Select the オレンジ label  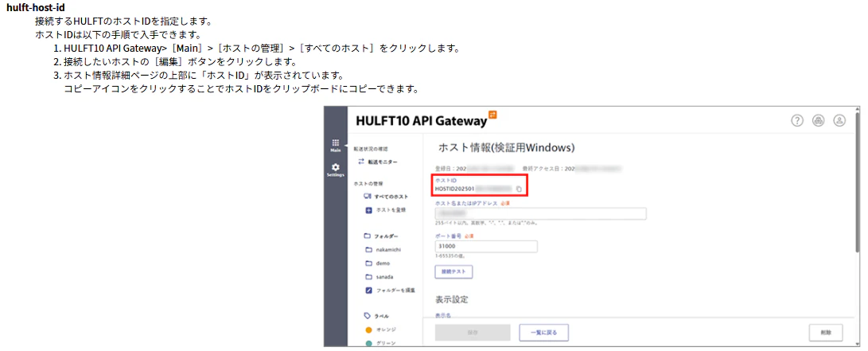381,330
